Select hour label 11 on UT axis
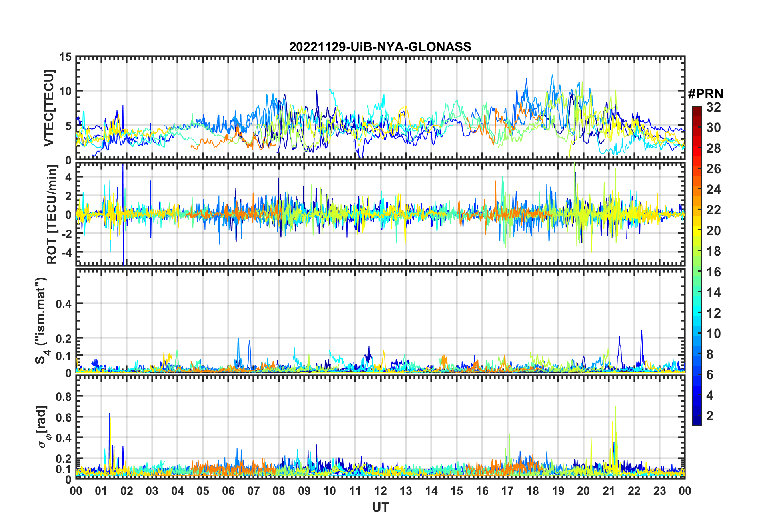Viewport: 761px width, 532px height. (x=355, y=491)
